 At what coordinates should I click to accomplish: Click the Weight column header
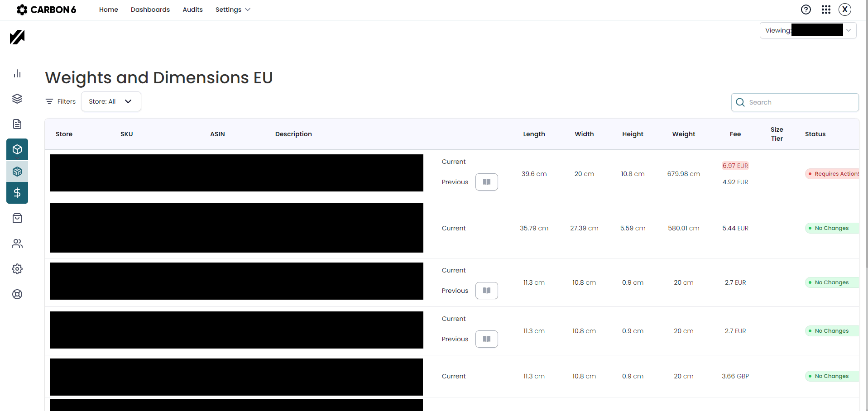click(x=684, y=134)
